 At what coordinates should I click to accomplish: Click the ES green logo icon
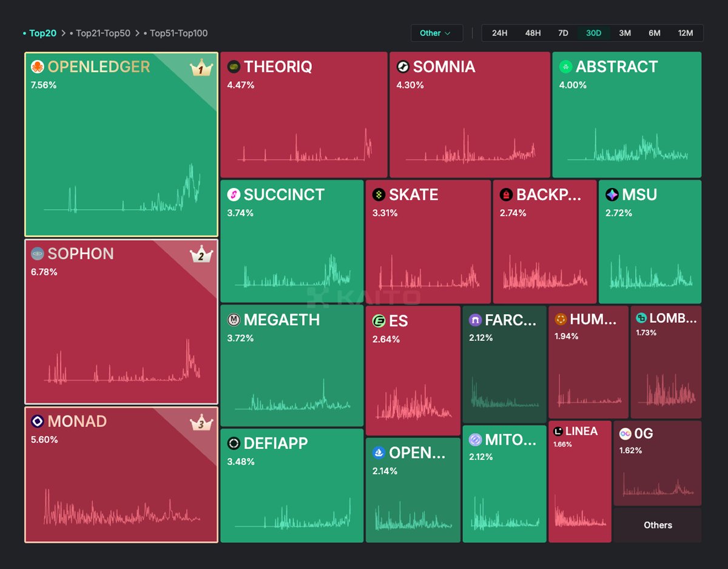[379, 321]
